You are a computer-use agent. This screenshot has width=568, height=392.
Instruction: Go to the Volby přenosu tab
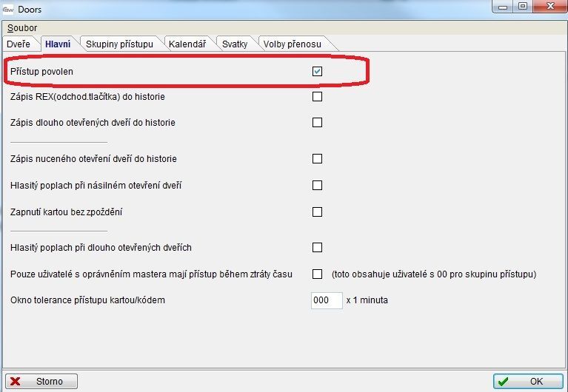tap(292, 44)
